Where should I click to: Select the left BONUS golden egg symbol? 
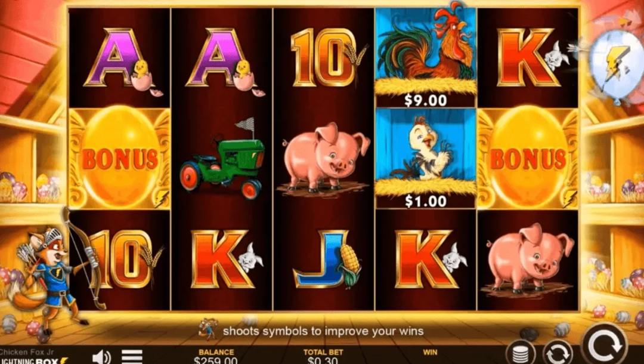pyautogui.click(x=119, y=159)
